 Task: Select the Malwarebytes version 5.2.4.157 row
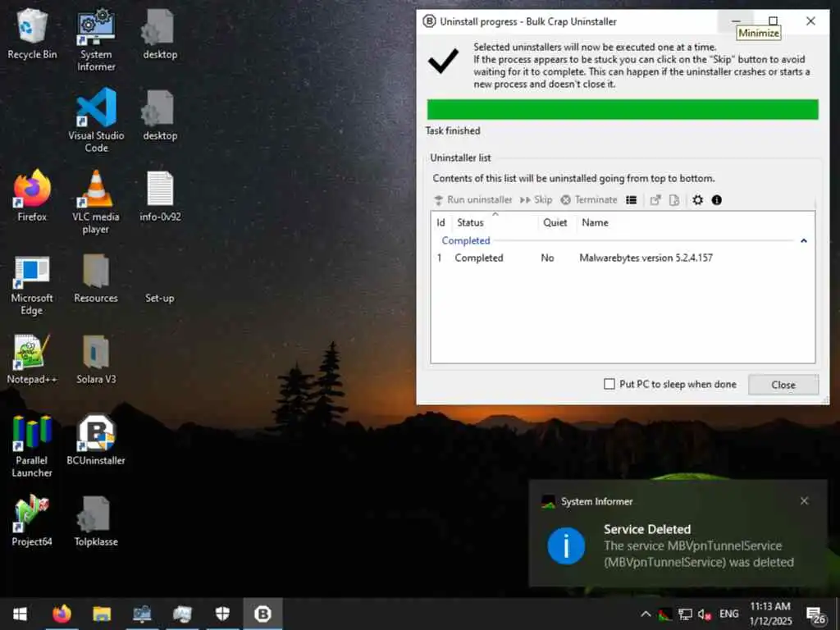[622, 258]
